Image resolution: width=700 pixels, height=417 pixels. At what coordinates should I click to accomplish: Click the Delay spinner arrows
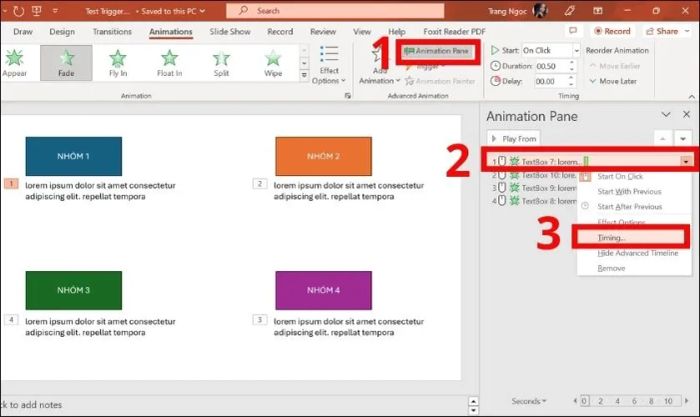coord(572,81)
